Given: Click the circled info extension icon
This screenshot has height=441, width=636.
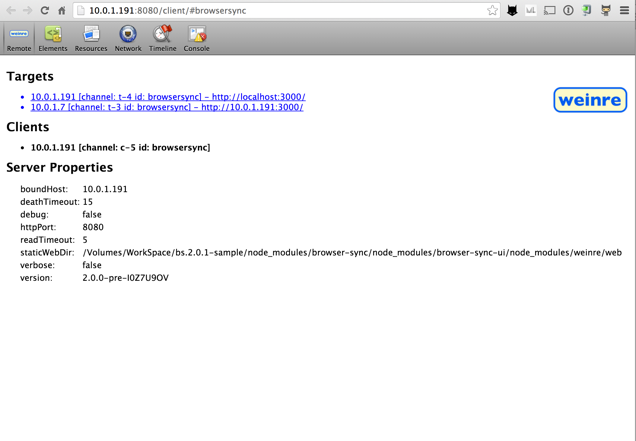Looking at the screenshot, I should pyautogui.click(x=568, y=10).
